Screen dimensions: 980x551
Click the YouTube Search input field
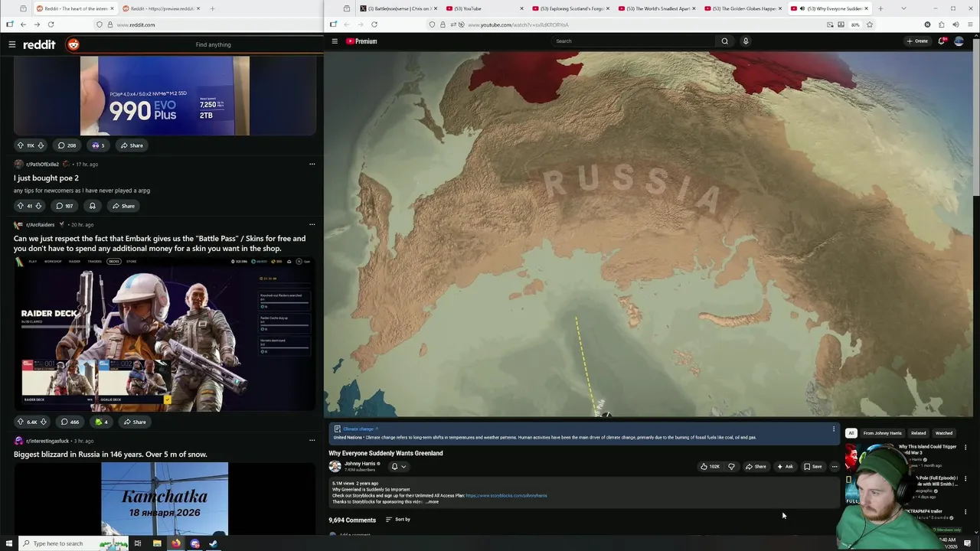click(x=633, y=41)
